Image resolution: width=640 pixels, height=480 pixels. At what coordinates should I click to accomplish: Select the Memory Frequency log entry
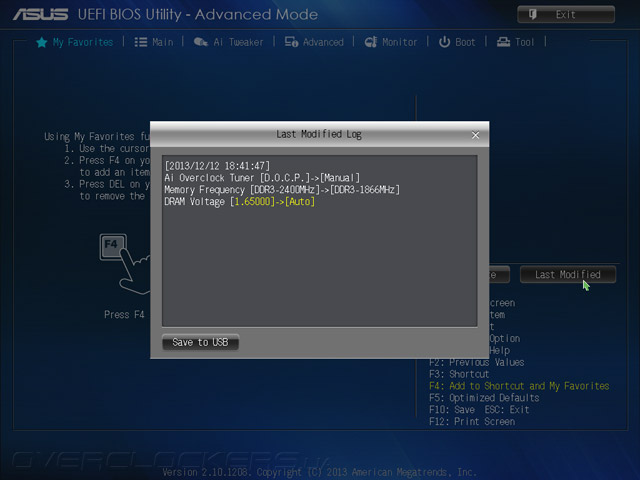282,190
